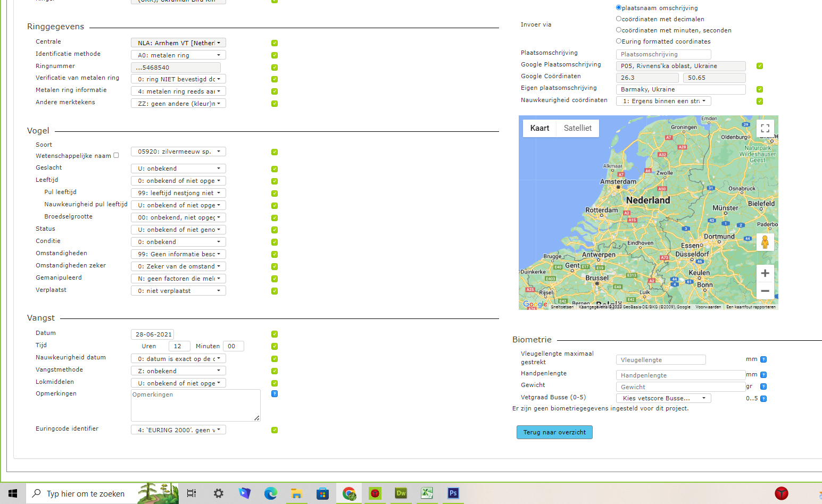822x504 pixels.
Task: Open help icon next to Gewicht field
Action: tap(763, 387)
